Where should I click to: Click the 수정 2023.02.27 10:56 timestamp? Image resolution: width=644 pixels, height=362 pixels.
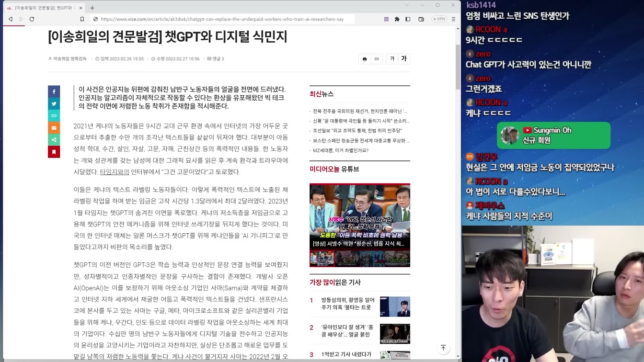pos(175,59)
